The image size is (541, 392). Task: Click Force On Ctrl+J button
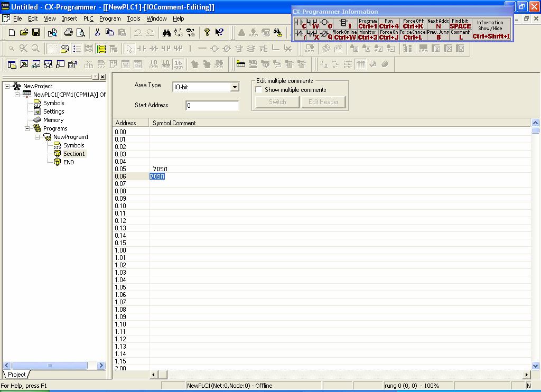coord(389,34)
